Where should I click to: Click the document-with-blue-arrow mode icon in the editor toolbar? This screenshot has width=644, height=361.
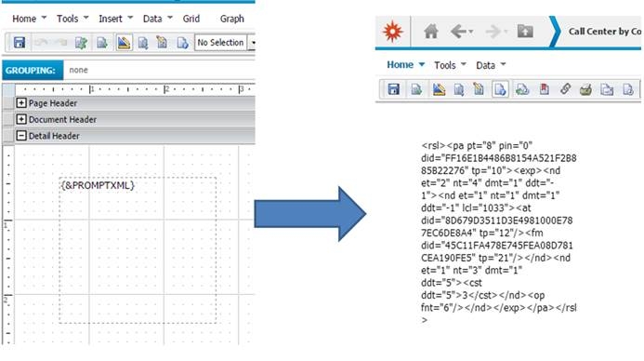pos(182,43)
